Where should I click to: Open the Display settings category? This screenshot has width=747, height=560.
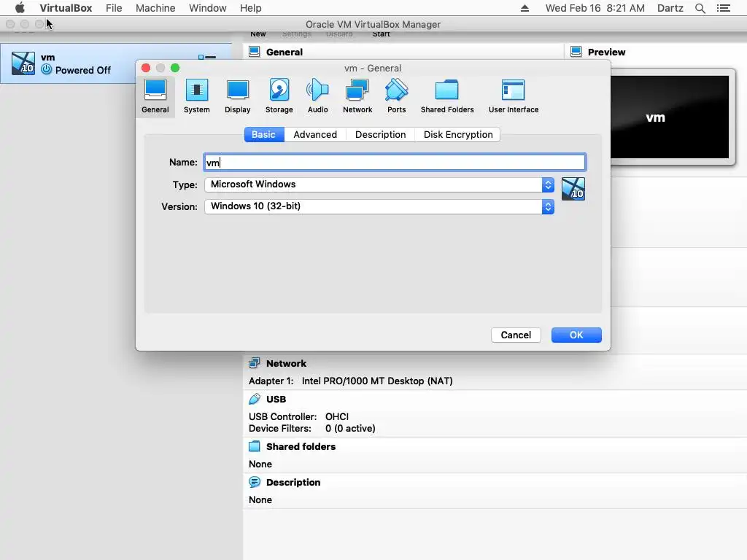tap(237, 96)
